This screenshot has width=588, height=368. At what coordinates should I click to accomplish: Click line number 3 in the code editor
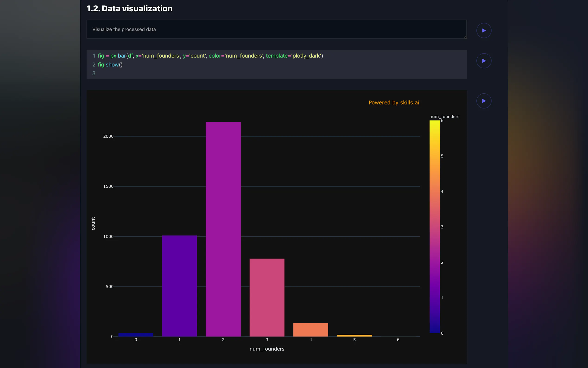[x=94, y=73]
